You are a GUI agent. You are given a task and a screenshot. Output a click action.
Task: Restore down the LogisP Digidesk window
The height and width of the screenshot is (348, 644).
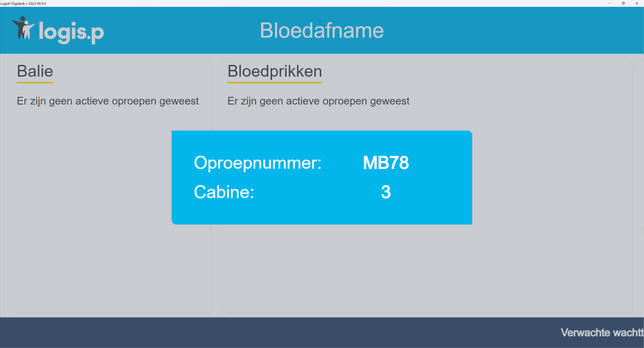click(623, 4)
